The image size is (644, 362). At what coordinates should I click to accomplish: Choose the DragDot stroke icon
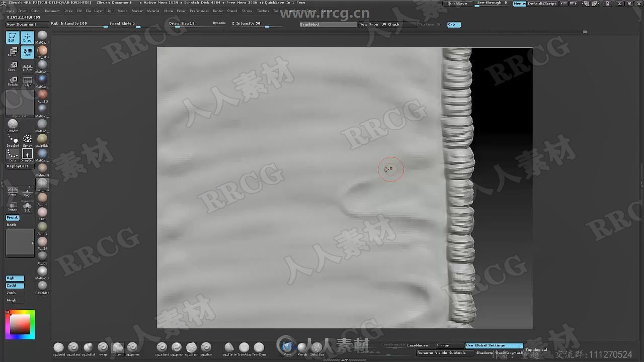[13, 141]
